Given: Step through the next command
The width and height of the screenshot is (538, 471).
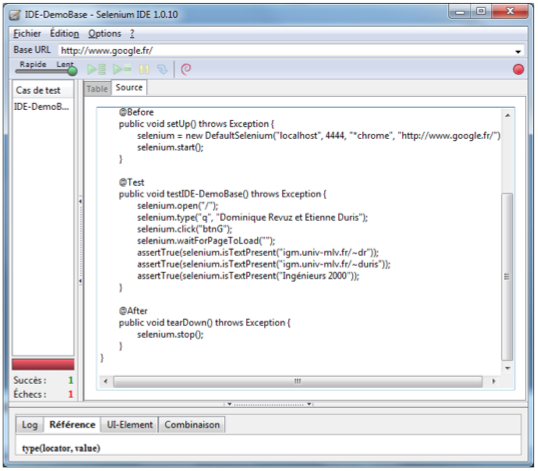Looking at the screenshot, I should (162, 69).
